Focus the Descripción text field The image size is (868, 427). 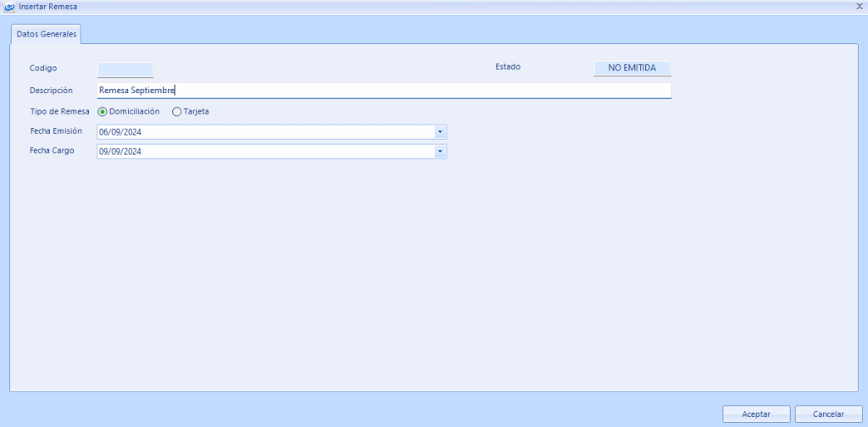(384, 91)
